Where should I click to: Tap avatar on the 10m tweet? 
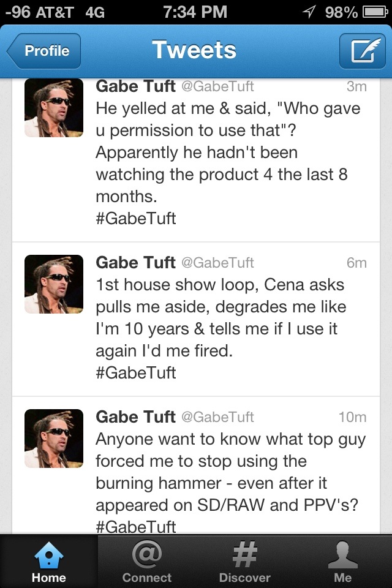click(x=54, y=439)
